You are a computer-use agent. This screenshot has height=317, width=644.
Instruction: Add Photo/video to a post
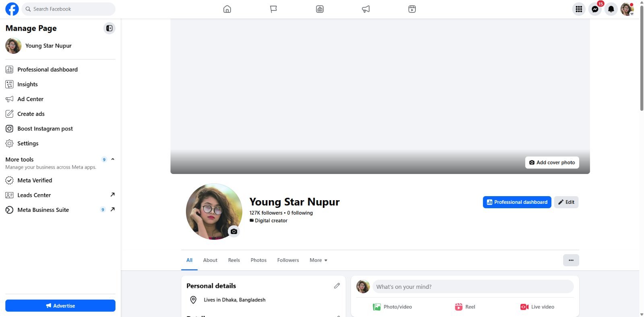click(x=392, y=307)
